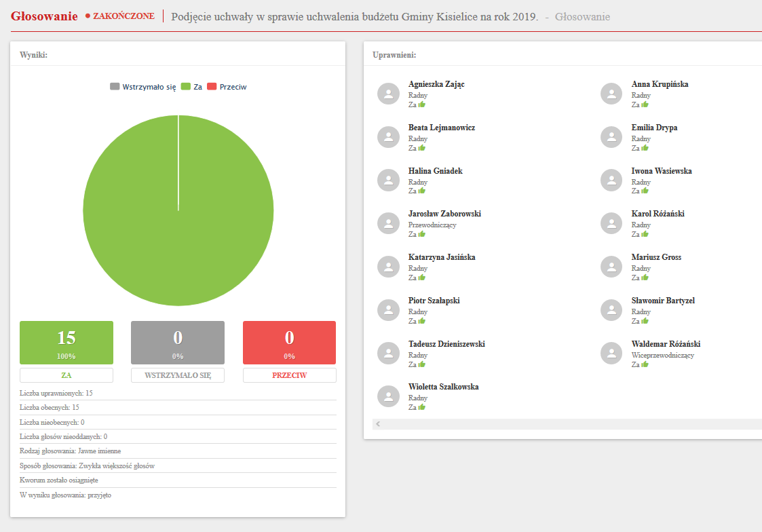Click the WSTRZYMAŁO SIĘ label button
The image size is (762, 532).
click(178, 375)
